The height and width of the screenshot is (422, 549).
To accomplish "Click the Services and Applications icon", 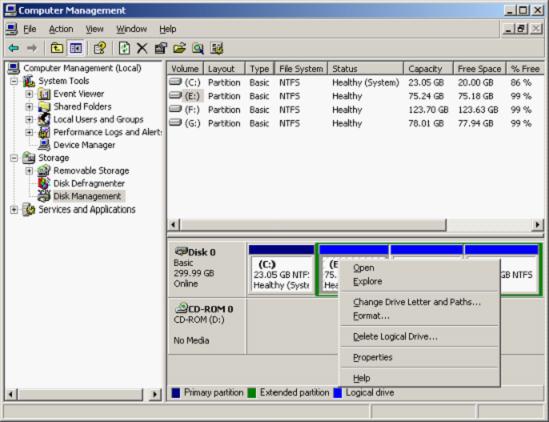I will [29, 209].
